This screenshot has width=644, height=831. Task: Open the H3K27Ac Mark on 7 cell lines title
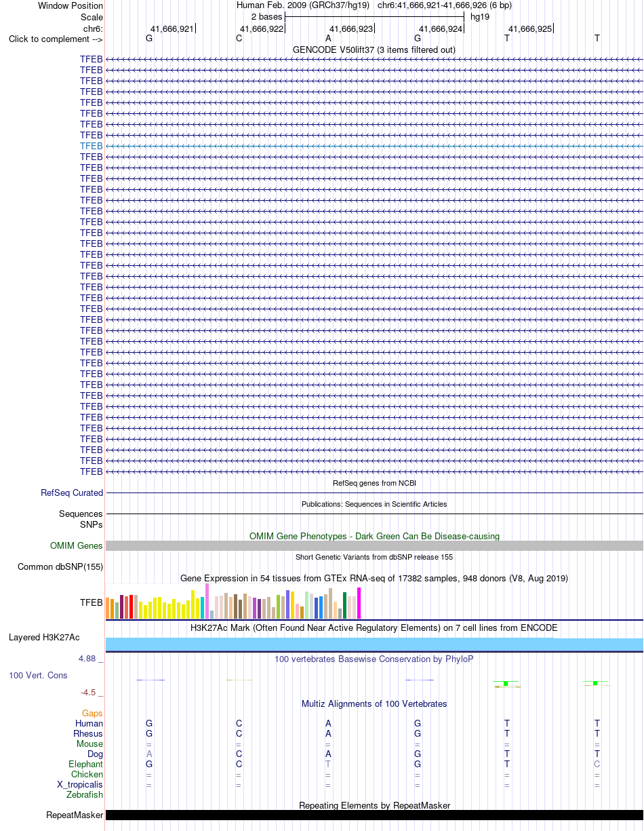coord(374,627)
